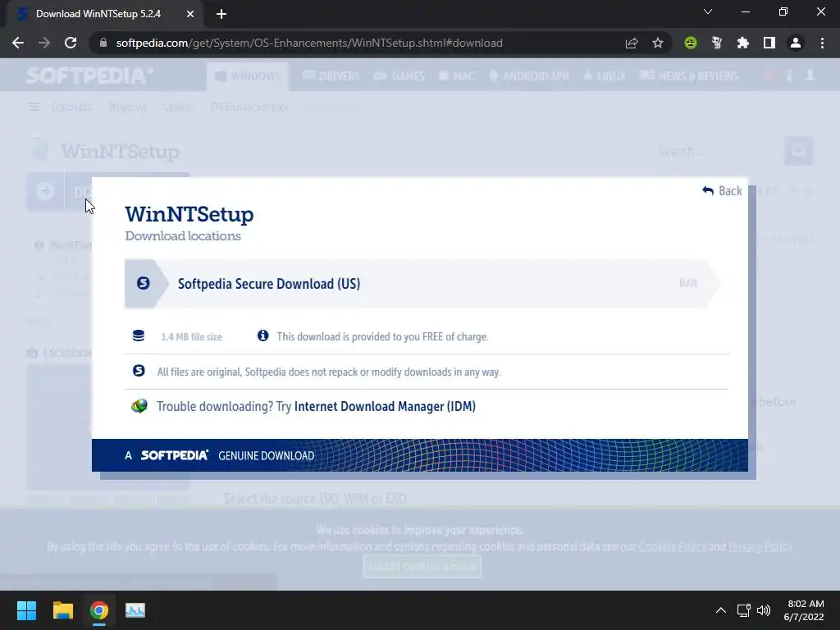The height and width of the screenshot is (630, 840).
Task: Open the Chrome extensions puzzle icon
Action: coord(742,43)
